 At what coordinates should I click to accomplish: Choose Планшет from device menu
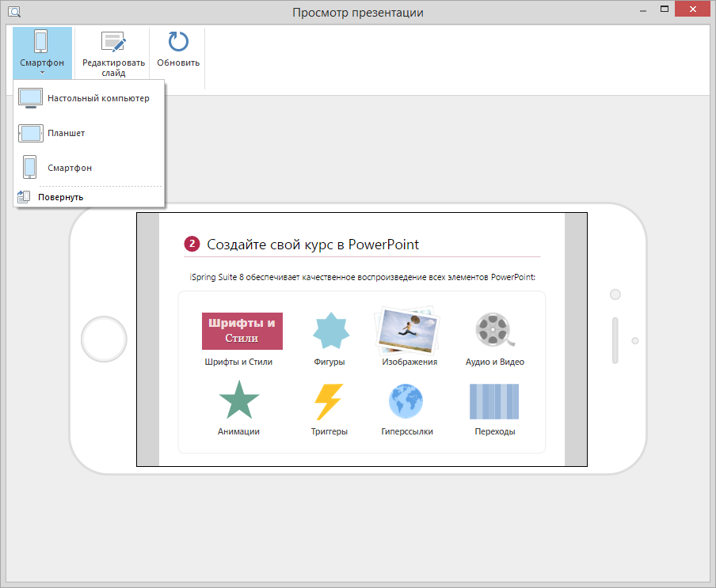(x=89, y=133)
